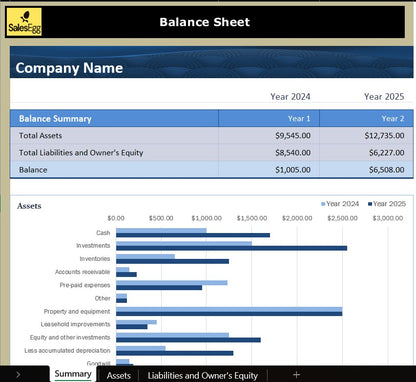Click the Property and equipment bar
The image size is (416, 382).
pyautogui.click(x=229, y=311)
